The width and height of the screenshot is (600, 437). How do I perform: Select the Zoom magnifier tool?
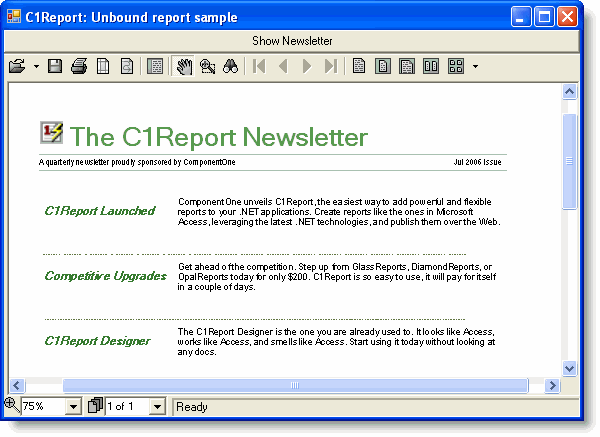point(207,66)
